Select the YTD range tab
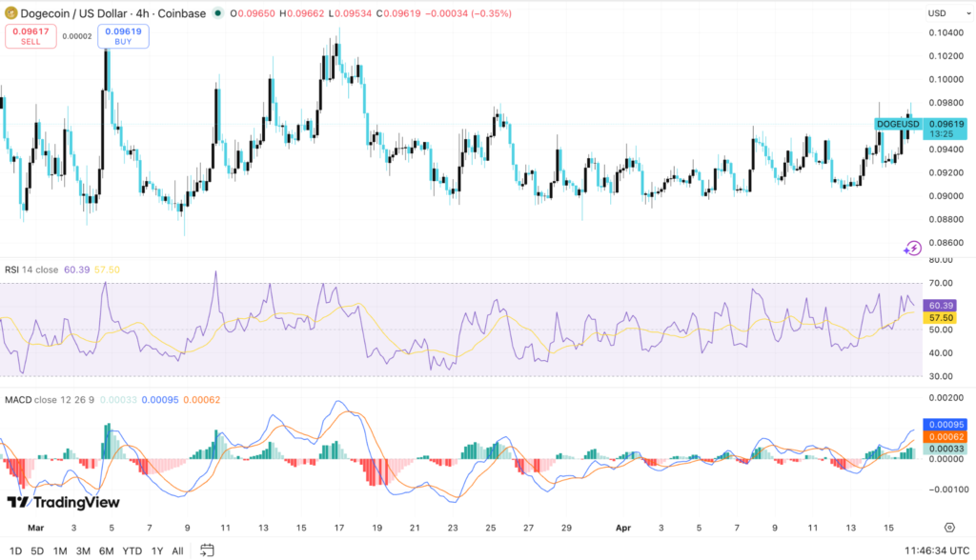The image size is (976, 560). click(x=132, y=550)
